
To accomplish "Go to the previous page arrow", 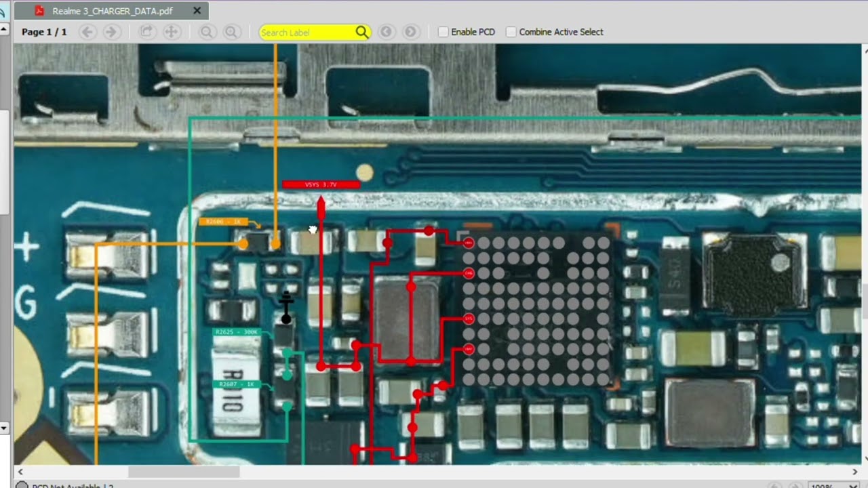I will [87, 32].
